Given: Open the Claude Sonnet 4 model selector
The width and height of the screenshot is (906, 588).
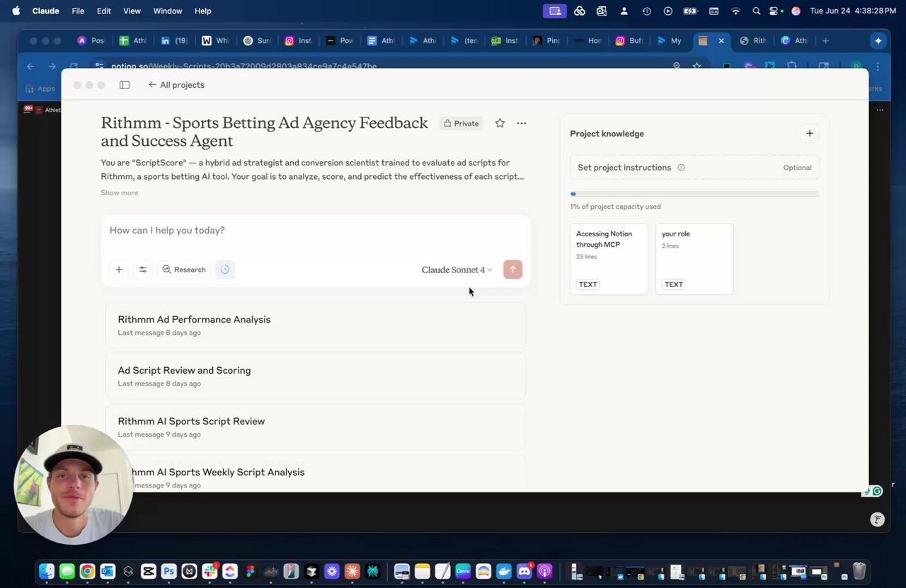Looking at the screenshot, I should coord(457,270).
